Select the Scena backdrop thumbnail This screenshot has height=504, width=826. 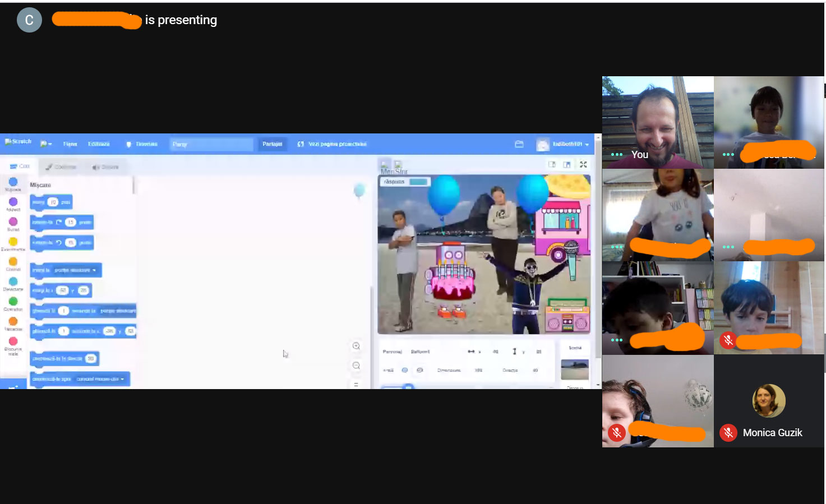pyautogui.click(x=575, y=369)
